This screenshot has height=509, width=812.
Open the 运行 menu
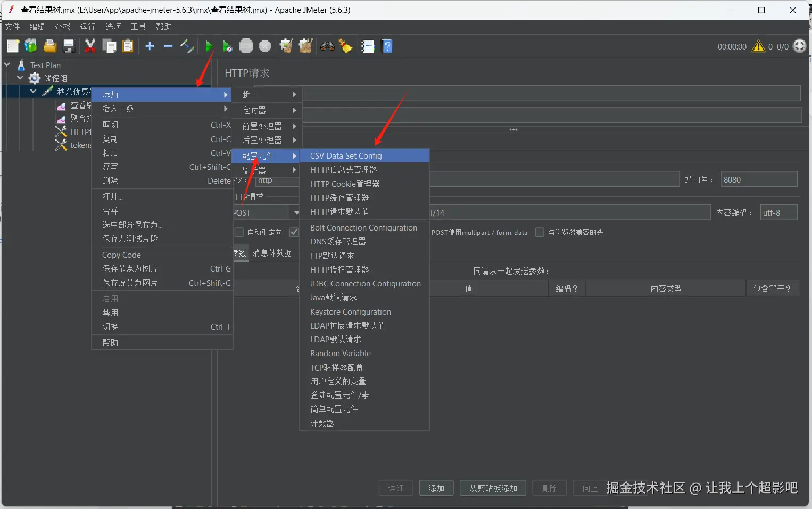pos(88,27)
